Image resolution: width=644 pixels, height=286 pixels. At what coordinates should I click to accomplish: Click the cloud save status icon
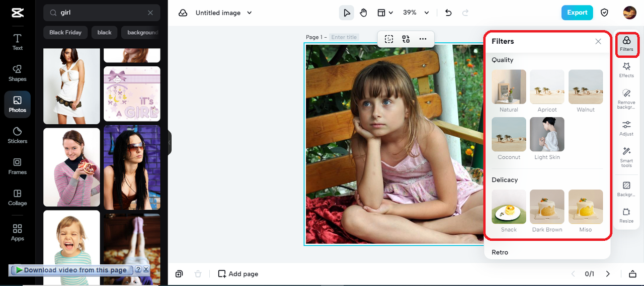(x=183, y=13)
